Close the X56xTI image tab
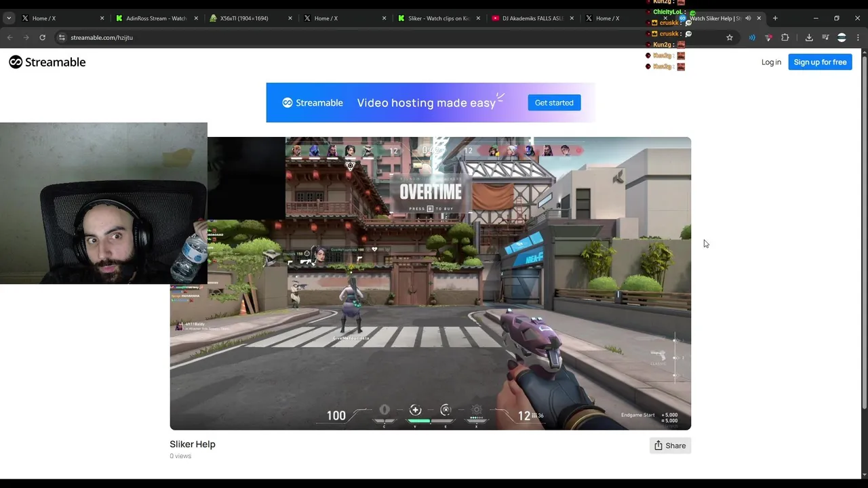Screen dimensions: 868x488 coord(290,18)
